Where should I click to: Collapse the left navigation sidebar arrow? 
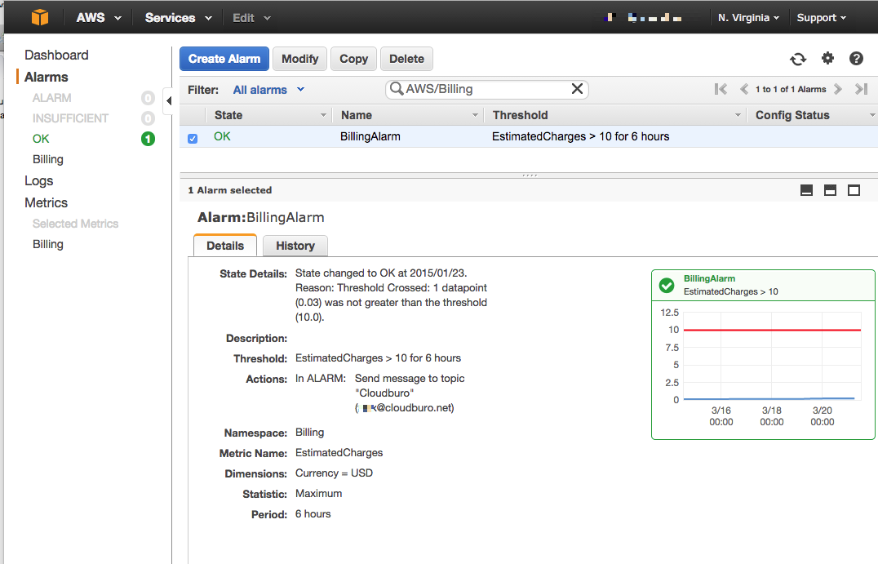pyautogui.click(x=168, y=100)
